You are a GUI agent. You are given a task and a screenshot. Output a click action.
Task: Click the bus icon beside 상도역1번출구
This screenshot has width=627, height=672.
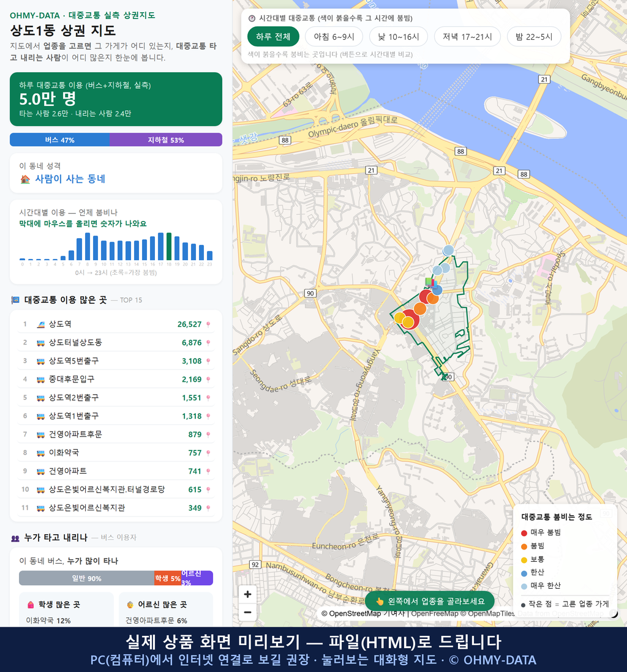41,416
